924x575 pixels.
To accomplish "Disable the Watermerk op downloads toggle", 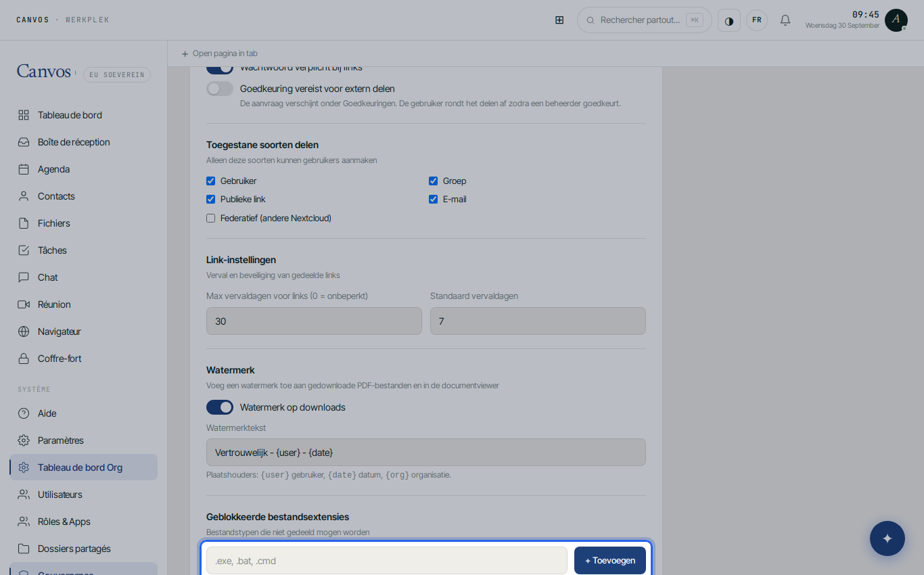I will click(x=220, y=407).
